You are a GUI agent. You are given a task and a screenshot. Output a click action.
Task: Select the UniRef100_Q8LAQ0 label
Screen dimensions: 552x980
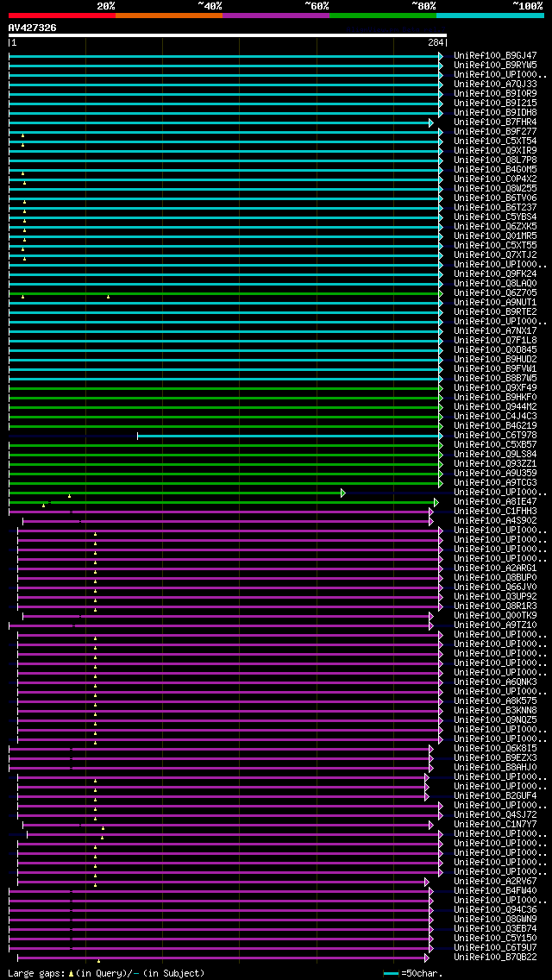click(495, 283)
